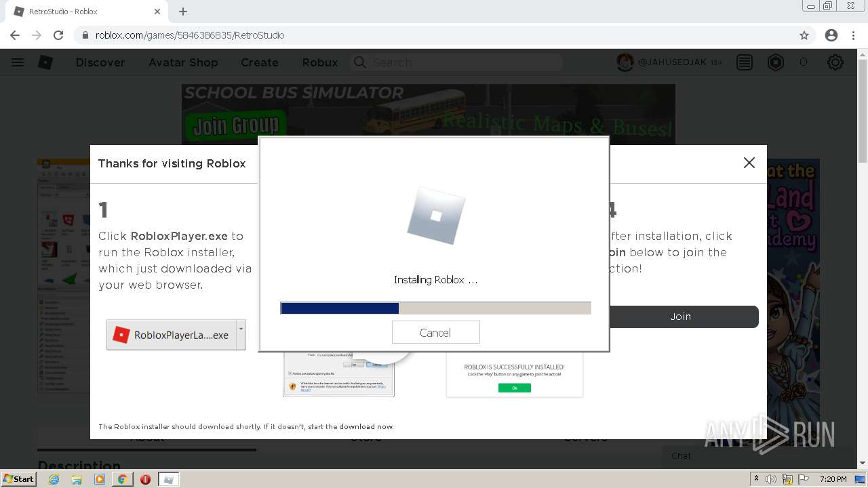
Task: Show hidden system tray icons
Action: (x=756, y=479)
